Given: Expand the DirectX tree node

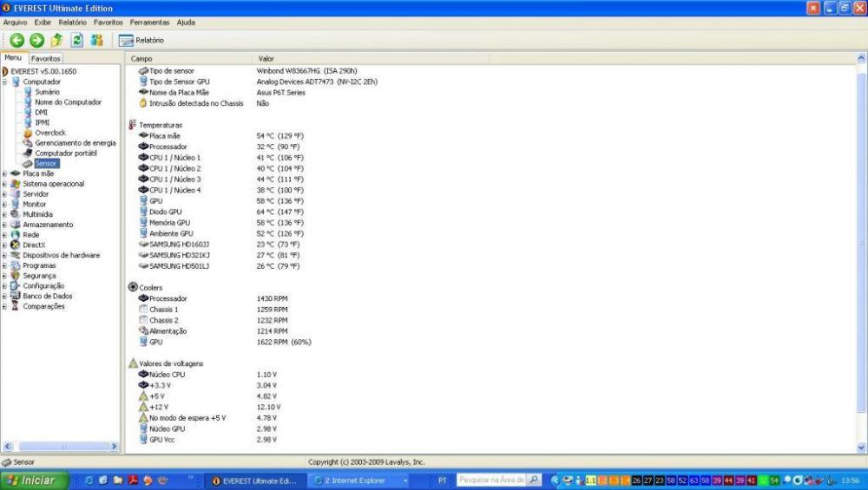Looking at the screenshot, I should (5, 245).
